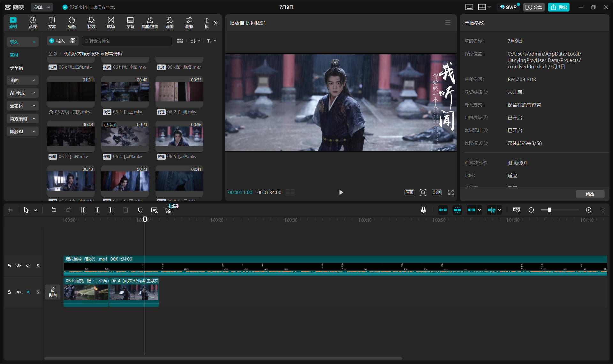Lock the lower video track
Image resolution: width=613 pixels, height=364 pixels.
tap(9, 292)
